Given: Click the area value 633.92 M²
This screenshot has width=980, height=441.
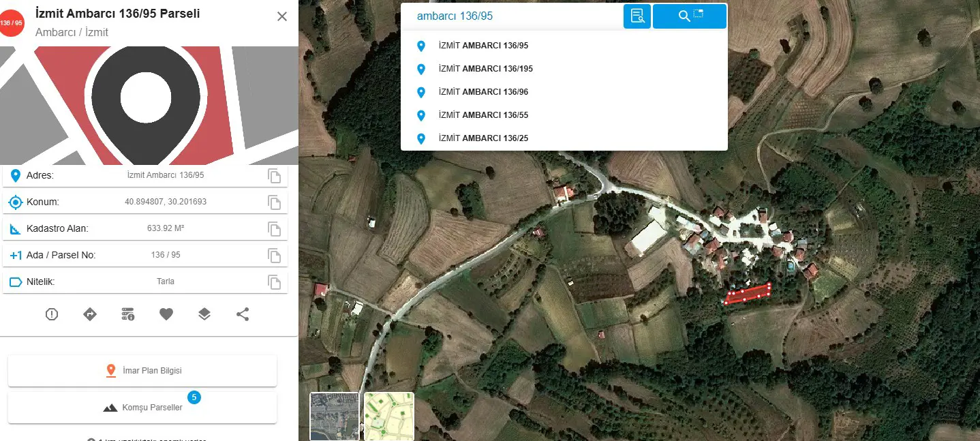Looking at the screenshot, I should point(166,228).
